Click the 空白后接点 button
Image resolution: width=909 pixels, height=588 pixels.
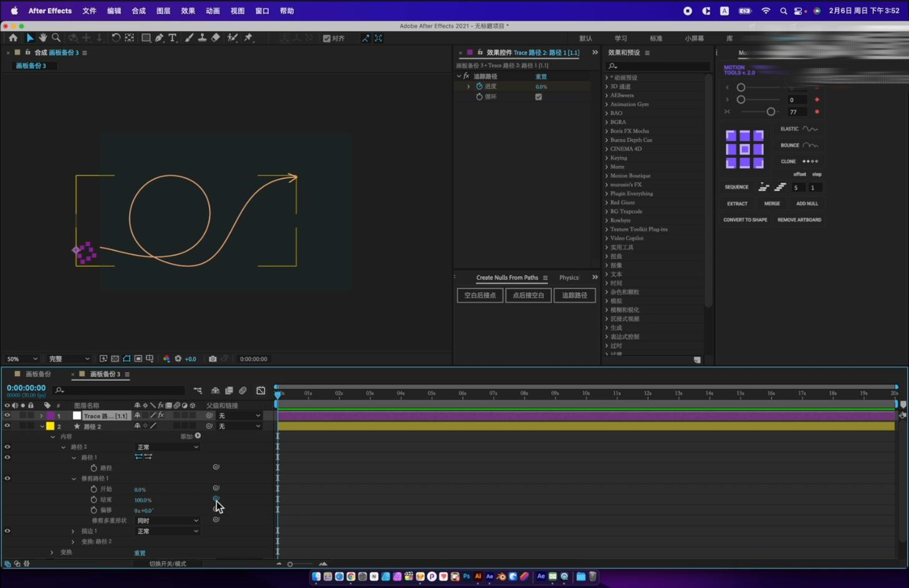(480, 296)
